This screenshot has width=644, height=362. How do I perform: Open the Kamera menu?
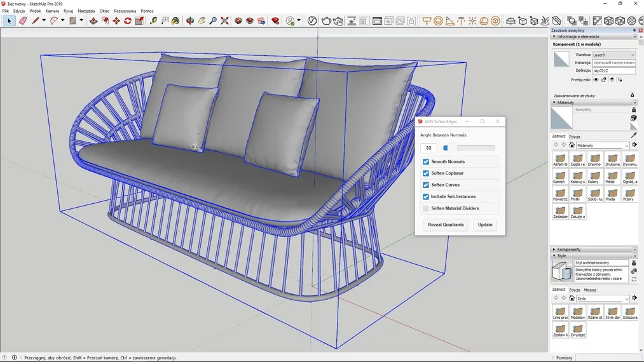click(52, 11)
